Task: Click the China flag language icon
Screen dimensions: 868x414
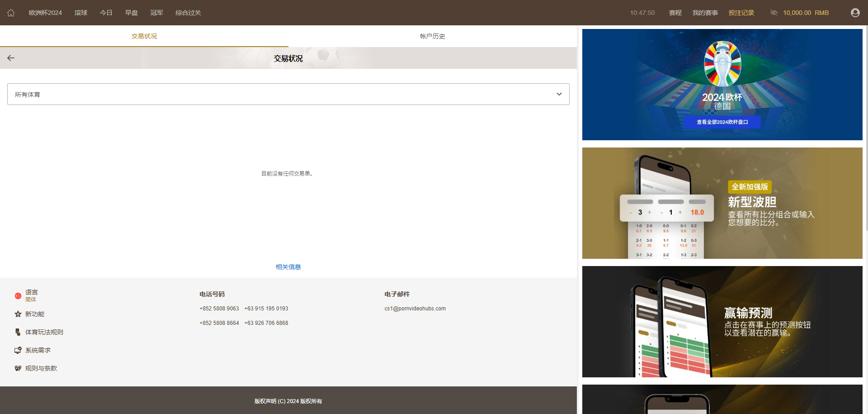Action: [x=18, y=296]
